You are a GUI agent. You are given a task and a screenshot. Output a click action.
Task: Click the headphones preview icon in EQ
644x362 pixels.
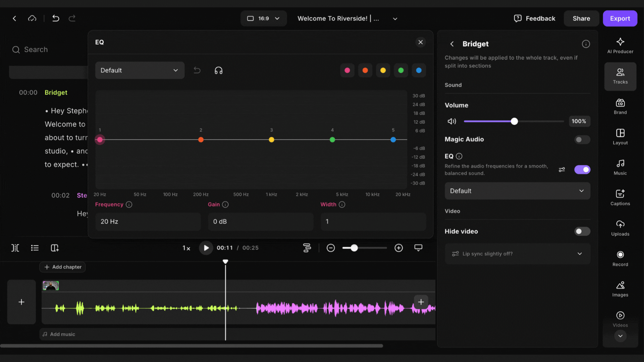[x=218, y=70]
